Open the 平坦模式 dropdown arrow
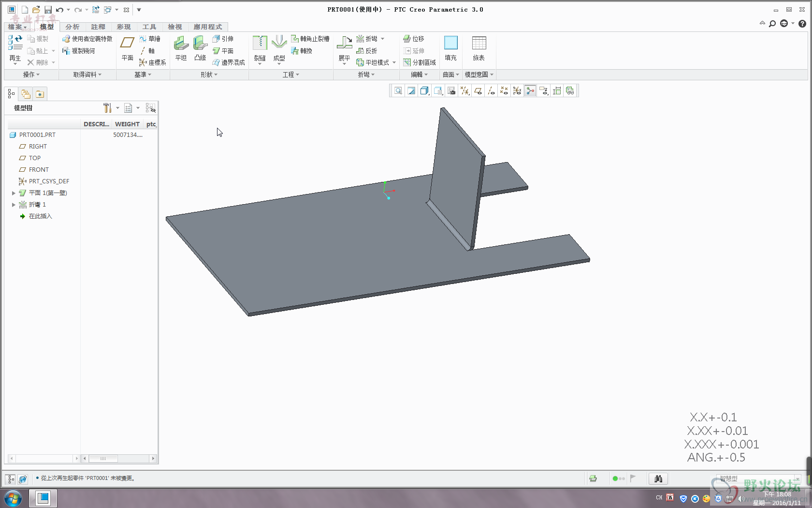Image resolution: width=812 pixels, height=508 pixels. click(x=394, y=62)
